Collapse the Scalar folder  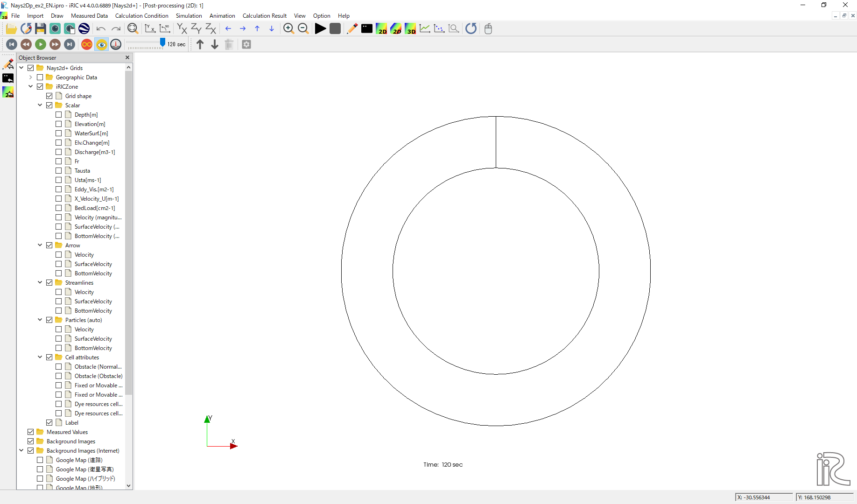(x=40, y=105)
